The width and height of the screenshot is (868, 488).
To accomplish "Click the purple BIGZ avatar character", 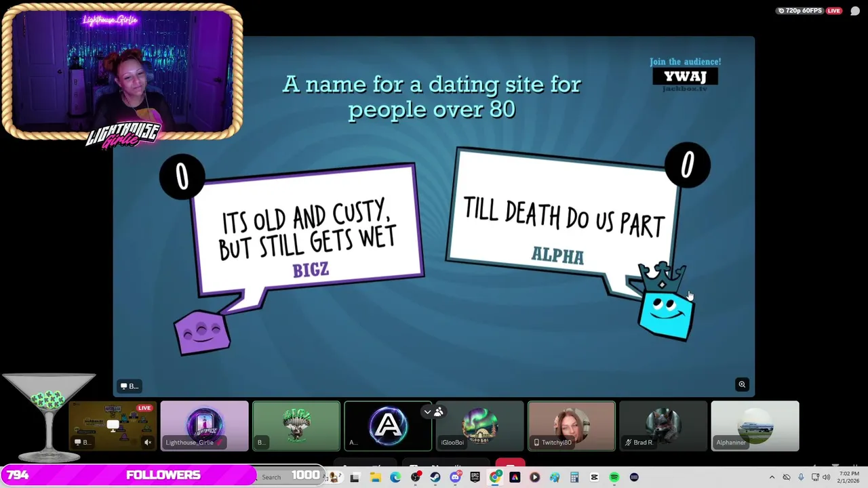I will [x=202, y=333].
